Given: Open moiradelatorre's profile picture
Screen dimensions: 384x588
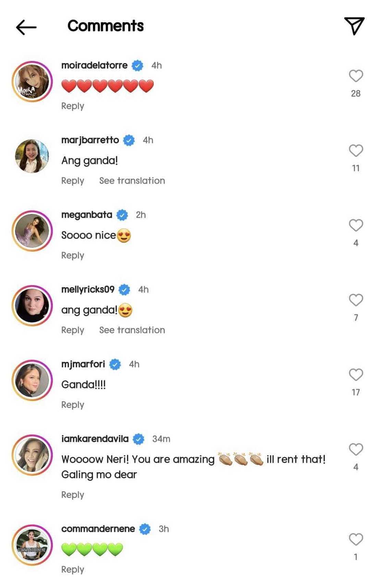Looking at the screenshot, I should click(32, 82).
